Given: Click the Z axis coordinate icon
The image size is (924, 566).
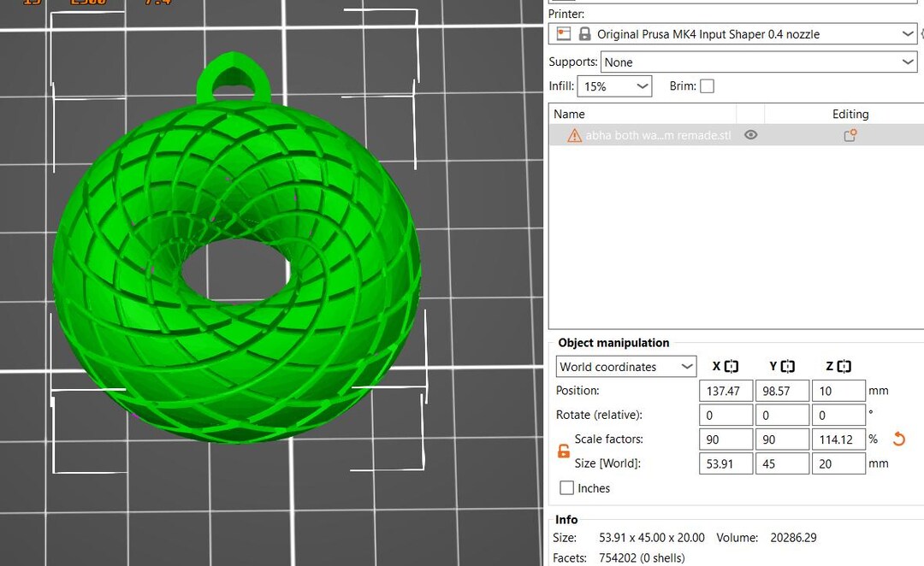Looking at the screenshot, I should [x=844, y=366].
